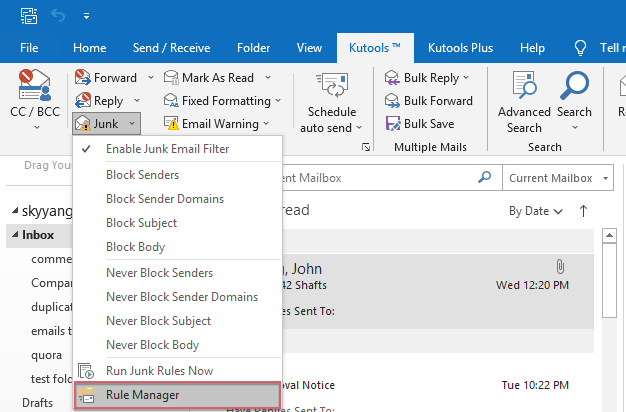Click the Run Junk Rules Now icon

coord(86,371)
